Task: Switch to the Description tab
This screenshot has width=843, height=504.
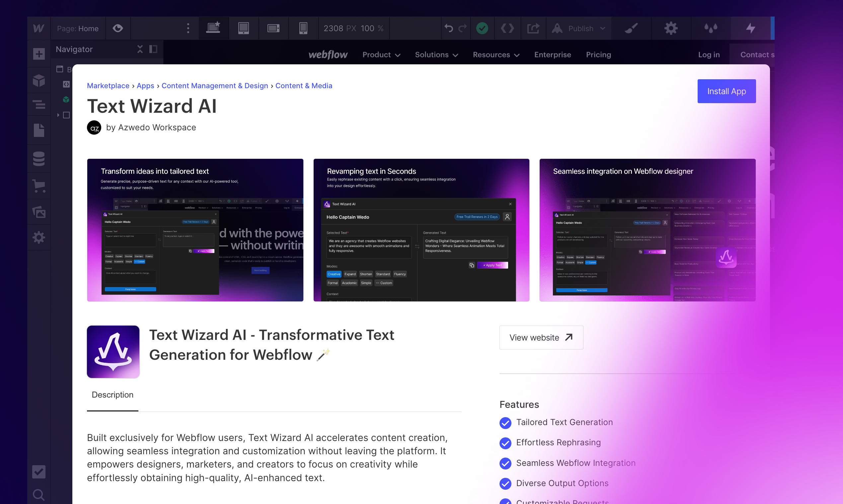Action: pyautogui.click(x=113, y=395)
